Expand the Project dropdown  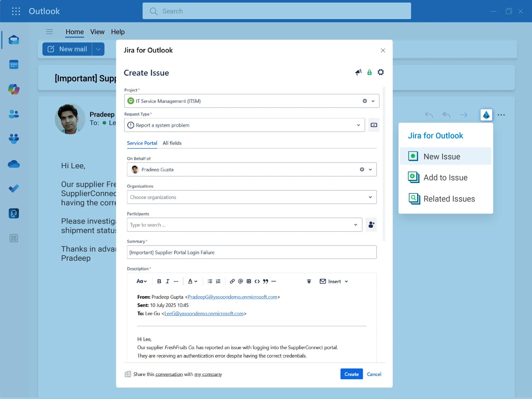point(373,101)
